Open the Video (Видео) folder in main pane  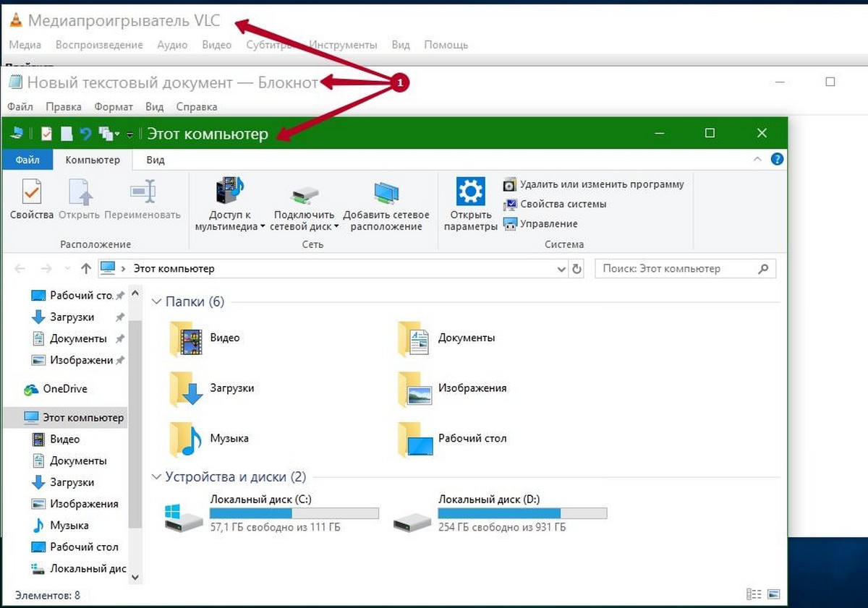pos(183,338)
